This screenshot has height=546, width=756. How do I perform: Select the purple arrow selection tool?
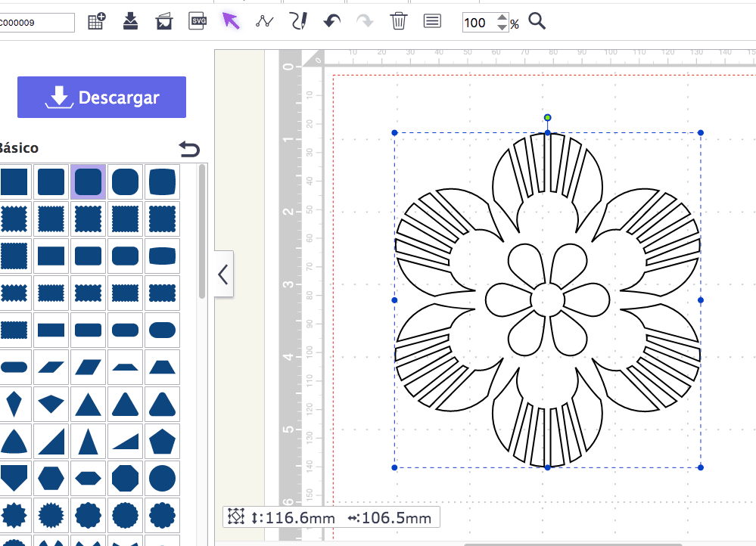click(231, 21)
